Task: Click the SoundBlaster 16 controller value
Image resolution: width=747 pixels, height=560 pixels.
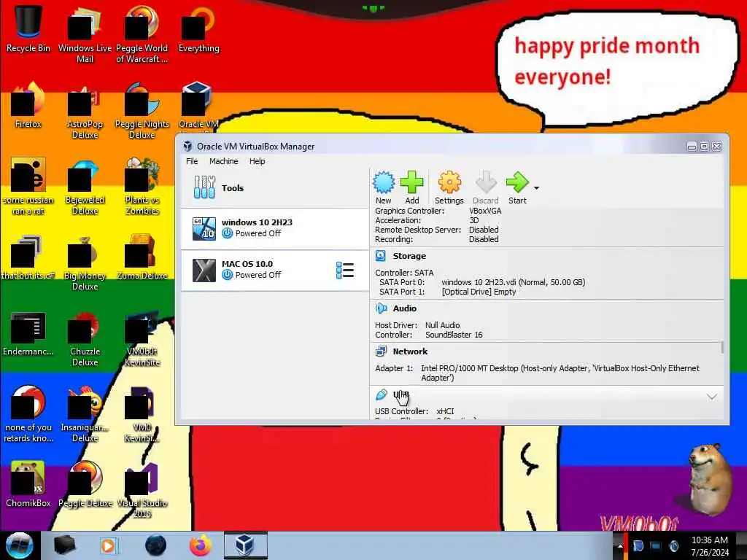Action: point(454,335)
